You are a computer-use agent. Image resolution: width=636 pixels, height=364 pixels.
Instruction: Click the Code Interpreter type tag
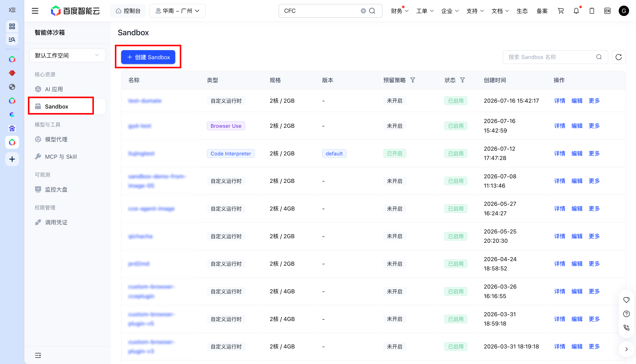[x=231, y=153]
